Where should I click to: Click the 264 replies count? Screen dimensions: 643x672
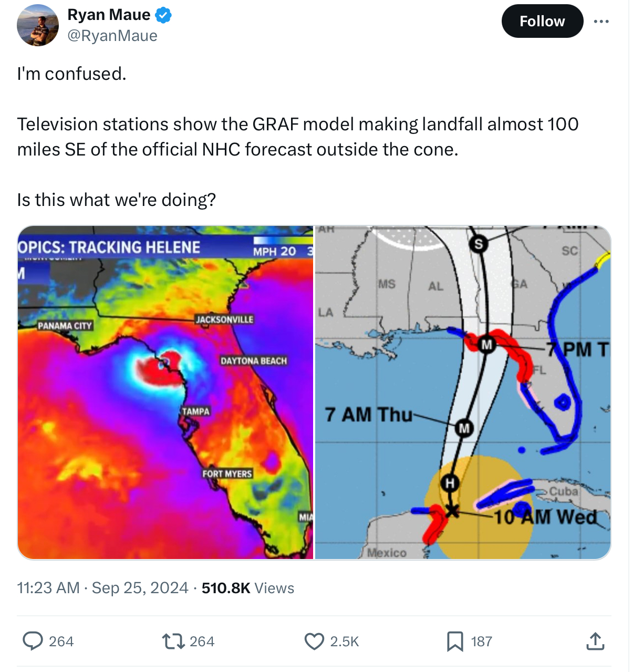point(61,641)
